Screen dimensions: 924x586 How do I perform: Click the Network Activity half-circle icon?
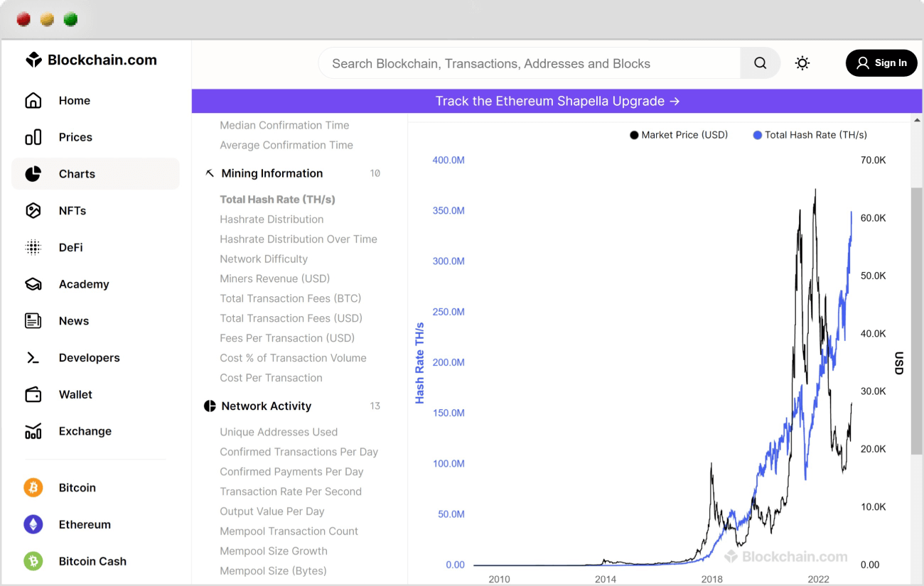click(210, 406)
